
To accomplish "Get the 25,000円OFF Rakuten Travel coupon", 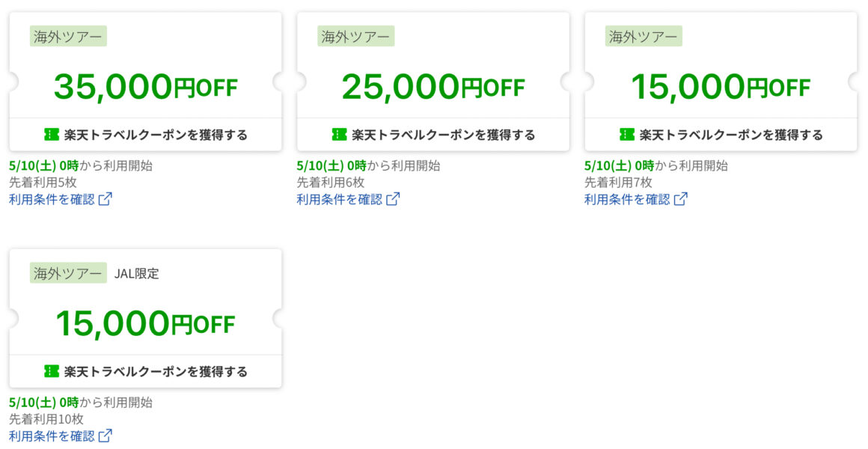I will pos(433,135).
